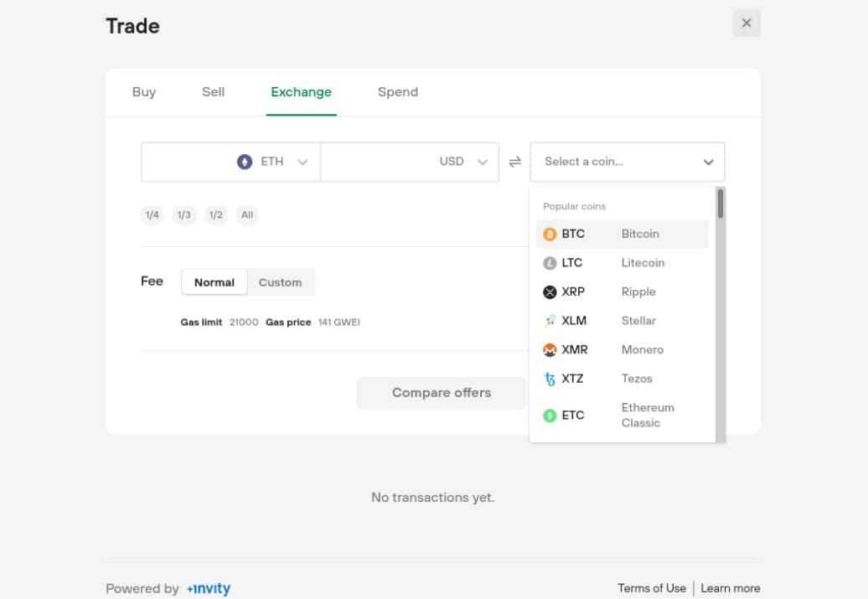This screenshot has width=868, height=599.
Task: Switch to the Buy tab
Action: [x=143, y=92]
